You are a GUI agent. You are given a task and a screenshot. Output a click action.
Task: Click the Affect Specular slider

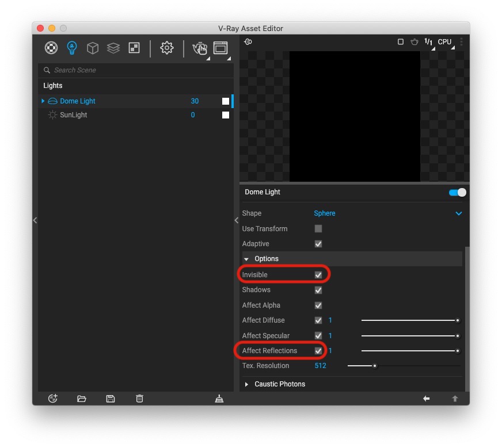click(x=411, y=335)
